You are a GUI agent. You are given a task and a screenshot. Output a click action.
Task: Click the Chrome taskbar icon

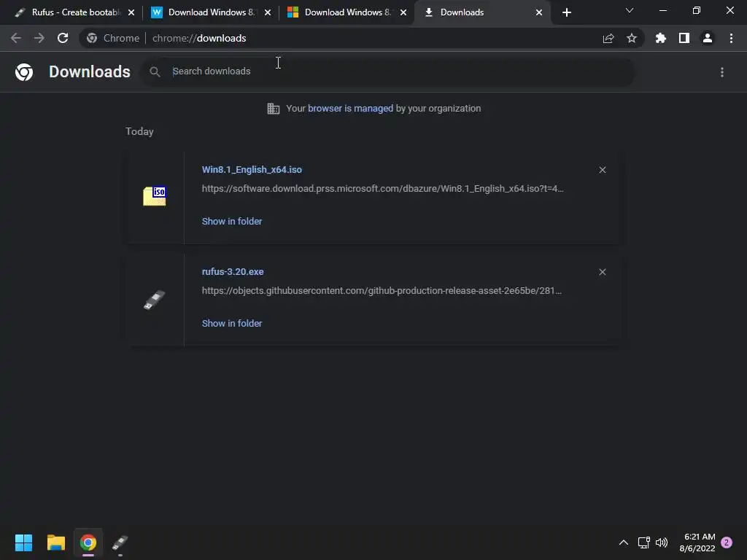click(x=88, y=542)
